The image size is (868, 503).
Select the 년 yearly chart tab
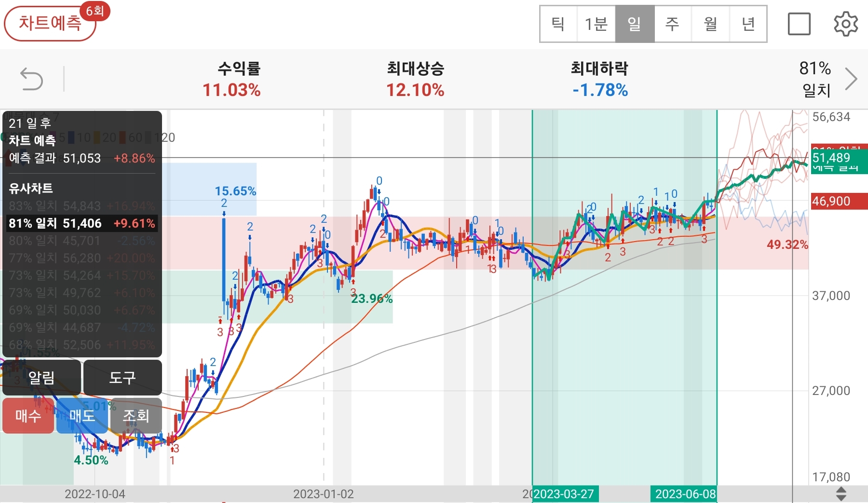pyautogui.click(x=748, y=24)
